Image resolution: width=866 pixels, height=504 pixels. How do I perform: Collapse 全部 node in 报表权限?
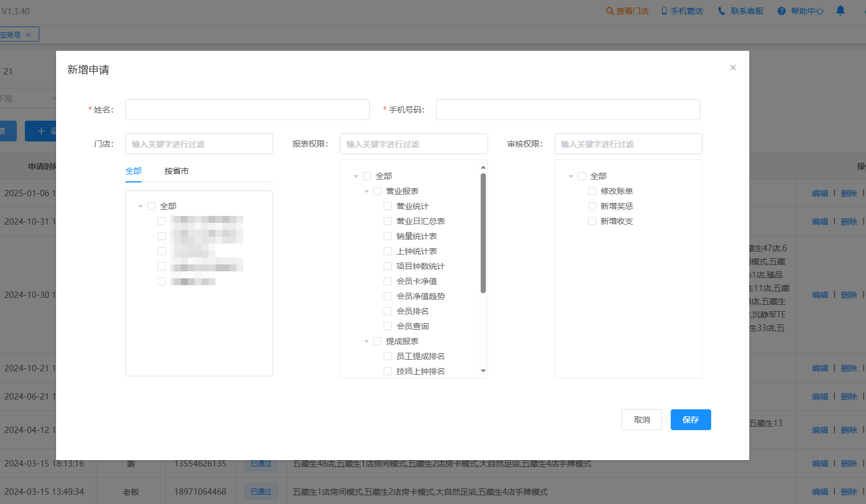[356, 176]
